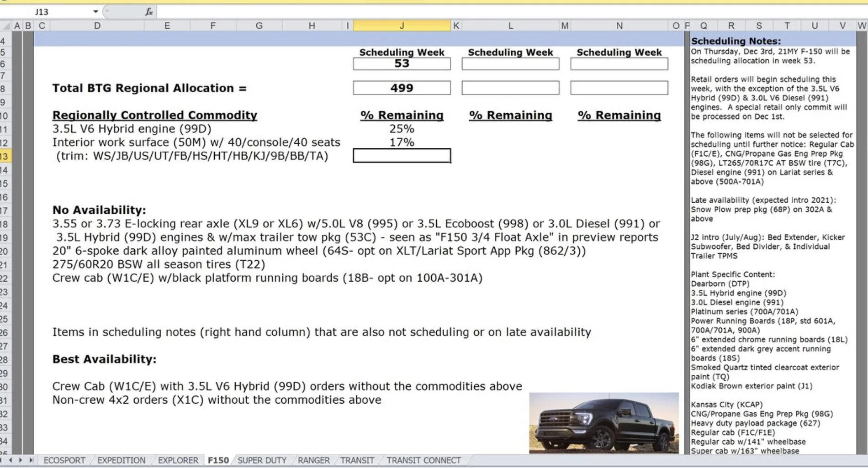Click the Insert Function fx icon
Image resolution: width=868 pixels, height=468 pixels.
149,11
